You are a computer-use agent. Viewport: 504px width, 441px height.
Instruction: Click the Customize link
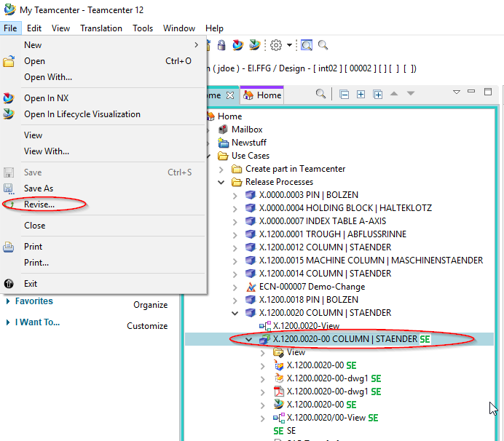point(147,326)
